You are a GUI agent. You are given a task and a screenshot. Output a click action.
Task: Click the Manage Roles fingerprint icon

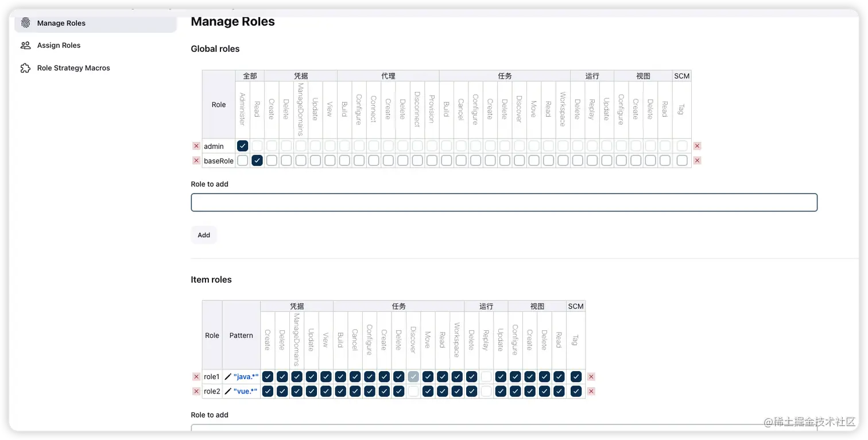pos(25,23)
